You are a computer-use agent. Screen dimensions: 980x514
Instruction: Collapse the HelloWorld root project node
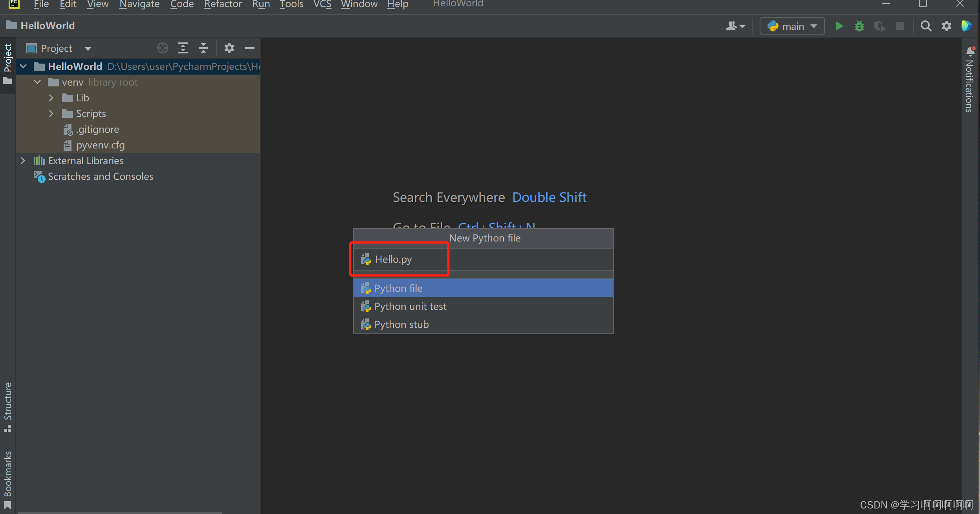coord(23,66)
